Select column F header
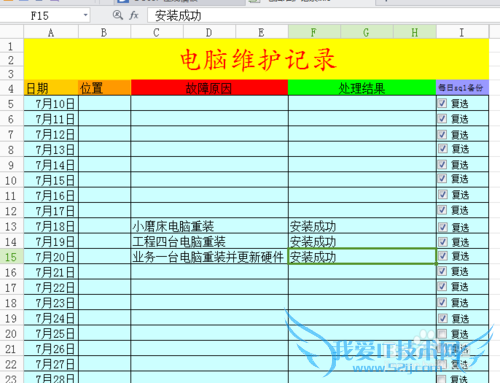The width and height of the screenshot is (500, 383). click(314, 32)
